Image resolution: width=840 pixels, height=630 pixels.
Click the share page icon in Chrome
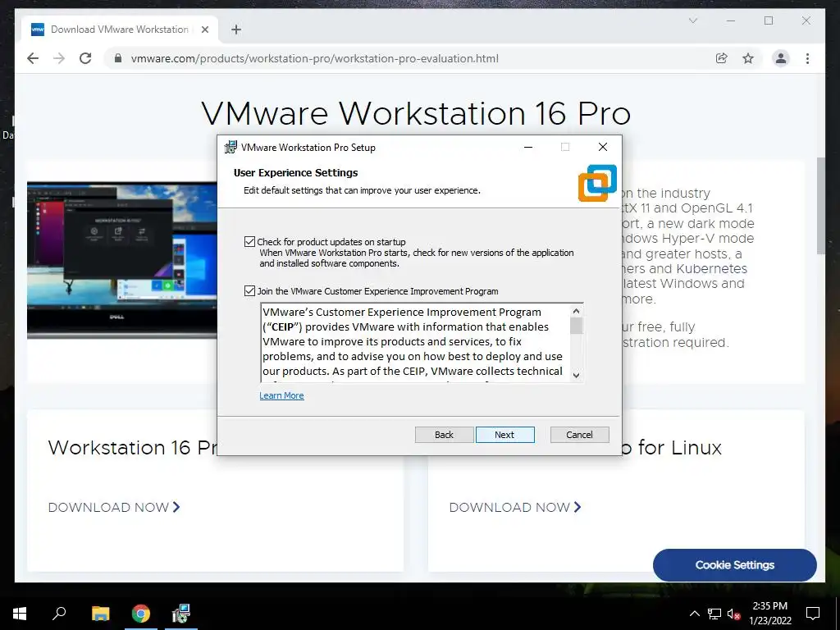(722, 58)
